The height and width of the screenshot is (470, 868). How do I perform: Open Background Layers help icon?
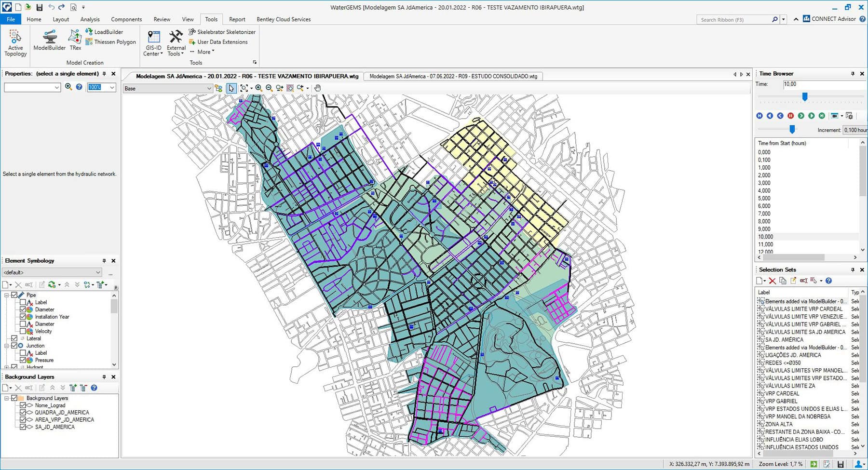click(x=94, y=388)
